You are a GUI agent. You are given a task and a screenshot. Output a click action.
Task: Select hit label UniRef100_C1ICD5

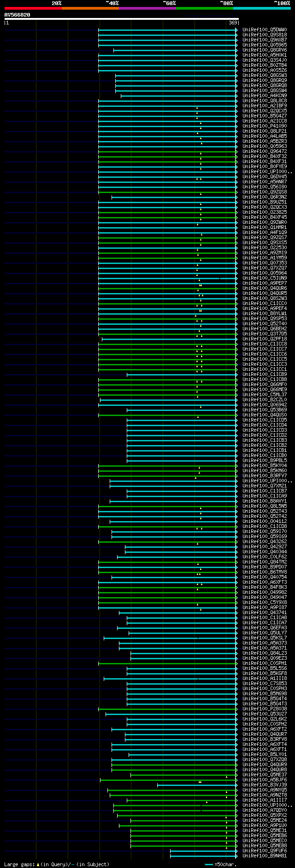pos(265,420)
